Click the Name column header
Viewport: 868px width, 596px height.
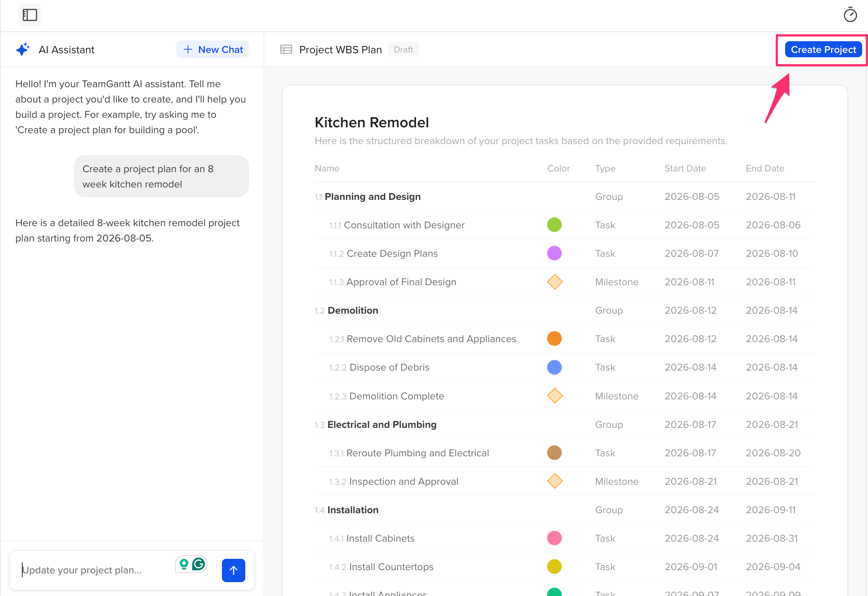point(327,168)
